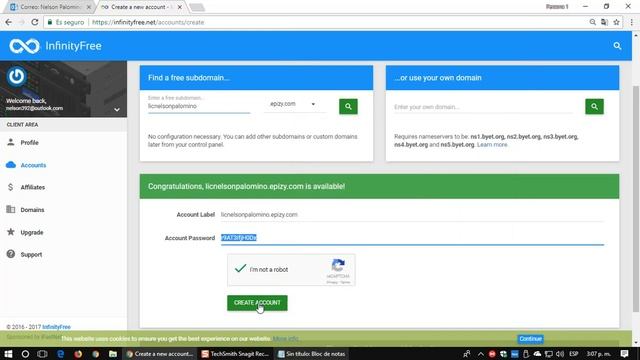This screenshot has width=640, height=360.
Task: Open Windows Start menu
Action: pyautogui.click(x=8, y=354)
